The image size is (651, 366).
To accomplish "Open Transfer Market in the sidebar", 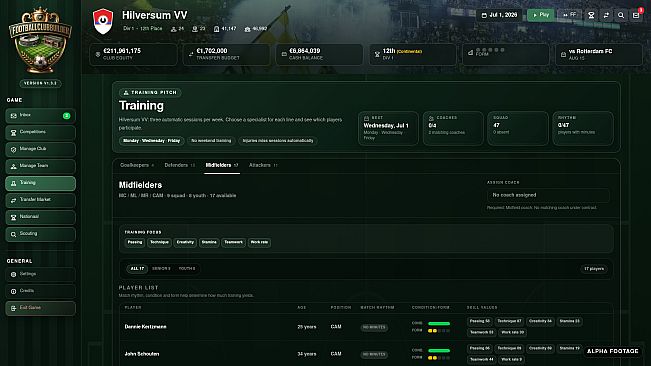I will [x=40, y=200].
